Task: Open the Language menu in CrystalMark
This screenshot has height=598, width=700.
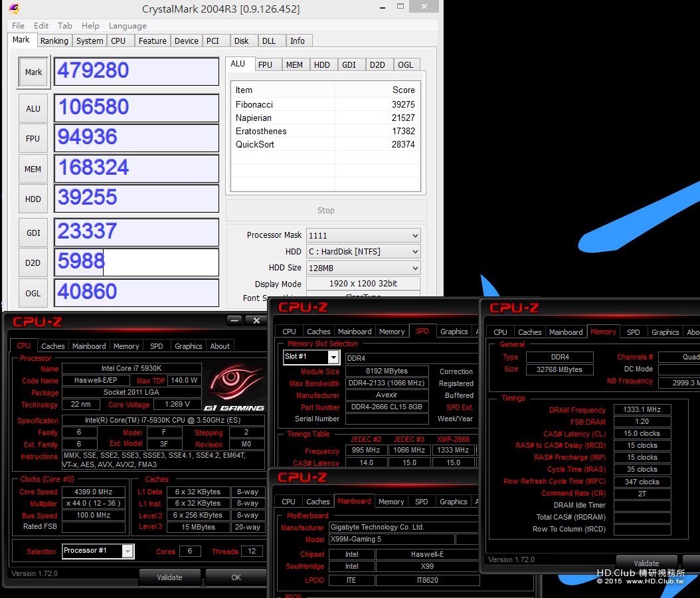Action: pyautogui.click(x=128, y=25)
